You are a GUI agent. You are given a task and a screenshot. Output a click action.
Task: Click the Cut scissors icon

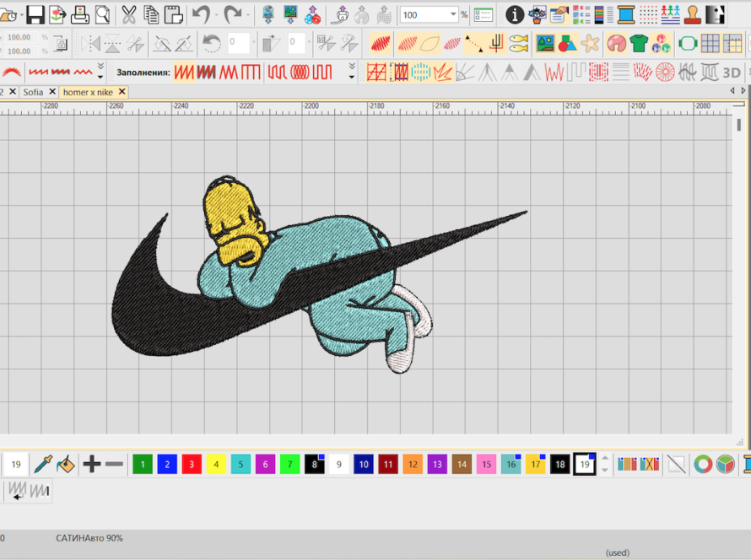(x=128, y=15)
